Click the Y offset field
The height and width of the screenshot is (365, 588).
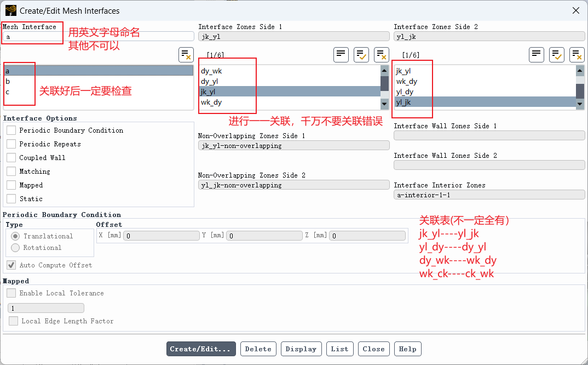pos(264,236)
